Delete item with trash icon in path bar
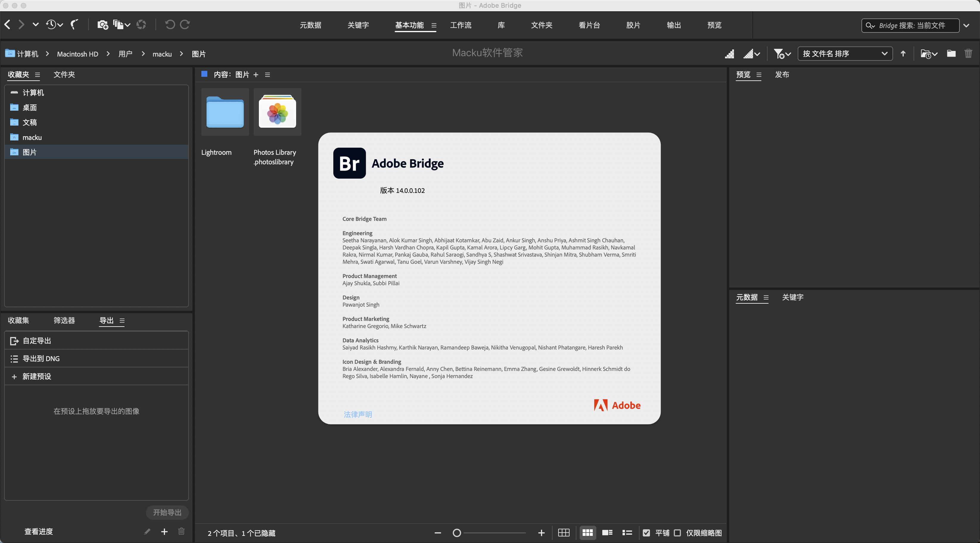 coord(968,54)
